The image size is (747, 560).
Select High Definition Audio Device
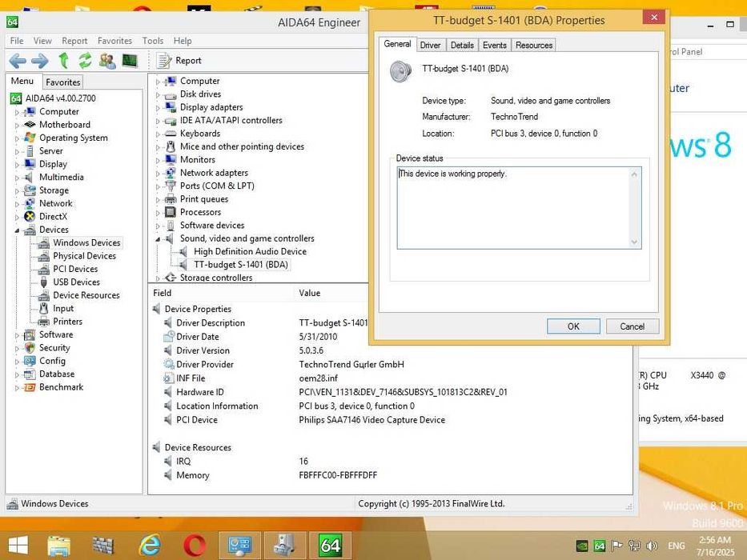tap(250, 251)
